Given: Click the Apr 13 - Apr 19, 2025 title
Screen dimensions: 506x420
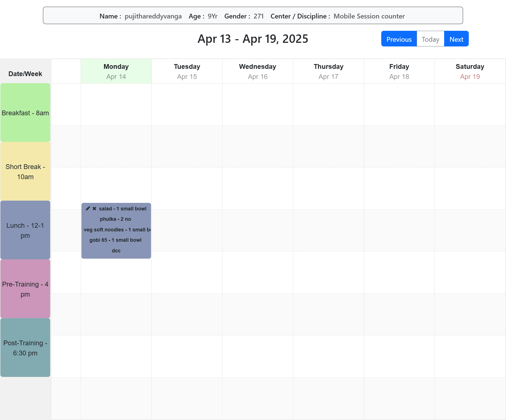Looking at the screenshot, I should [x=253, y=39].
